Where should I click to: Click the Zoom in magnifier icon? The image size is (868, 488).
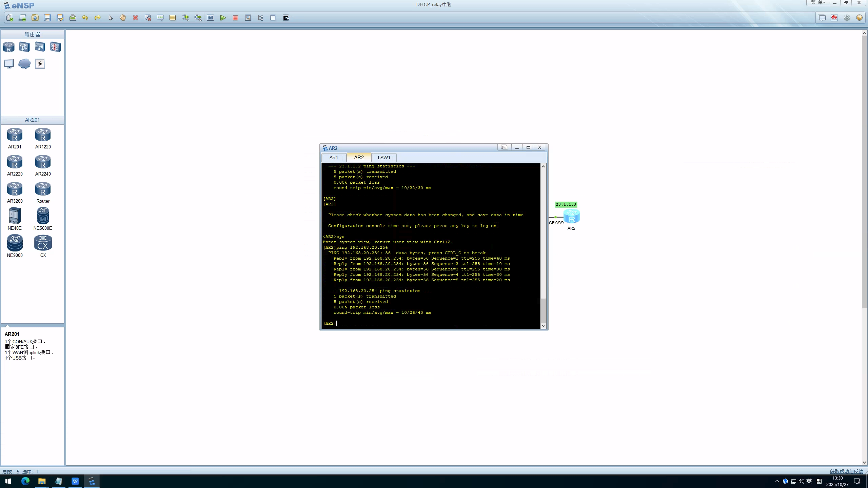(x=185, y=18)
